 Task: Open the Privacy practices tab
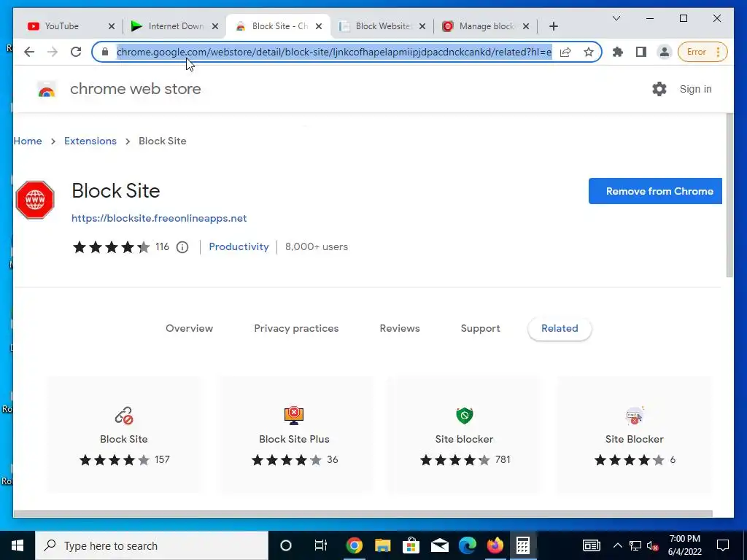pyautogui.click(x=296, y=329)
